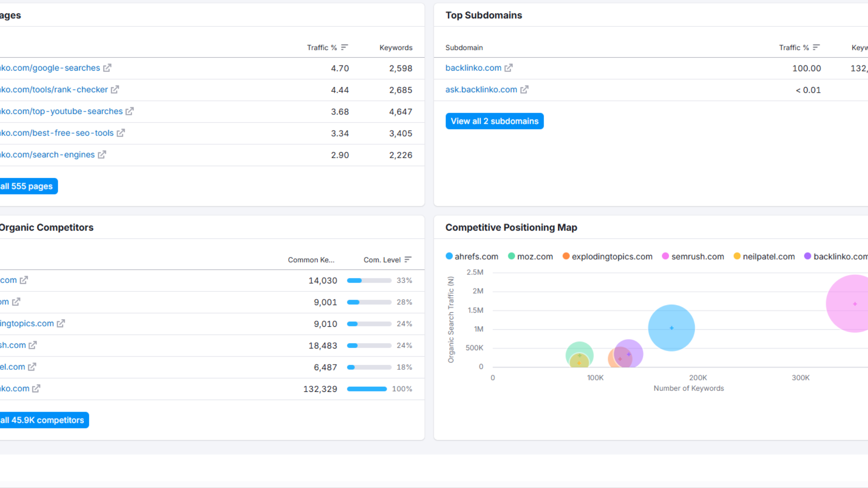This screenshot has width=868, height=488.
Task: Click the Common Ke... column header
Action: click(311, 260)
